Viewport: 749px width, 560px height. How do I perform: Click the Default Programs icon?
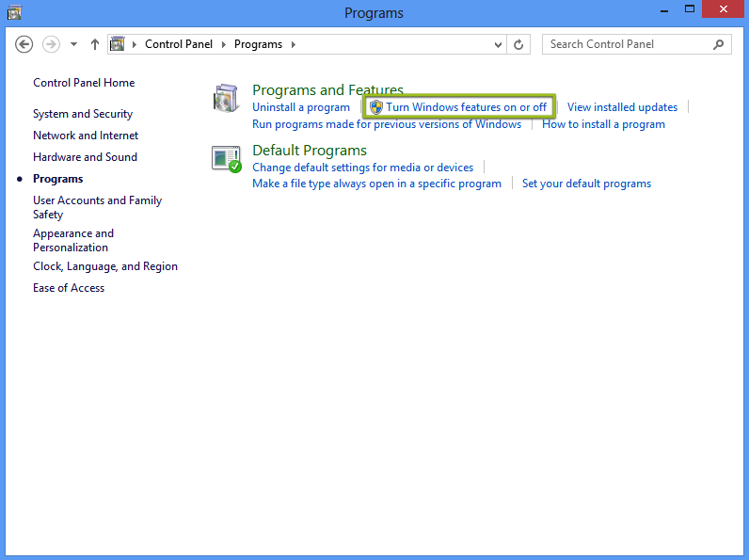click(227, 159)
